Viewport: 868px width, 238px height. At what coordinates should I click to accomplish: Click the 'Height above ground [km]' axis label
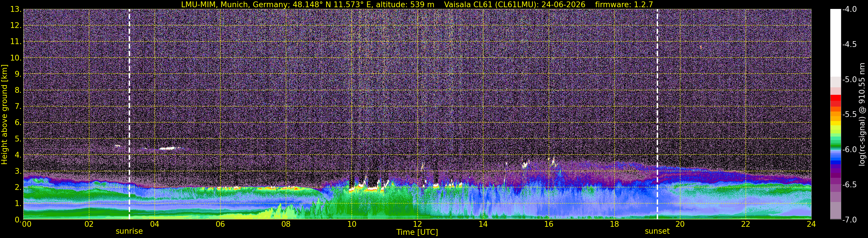pyautogui.click(x=4, y=114)
